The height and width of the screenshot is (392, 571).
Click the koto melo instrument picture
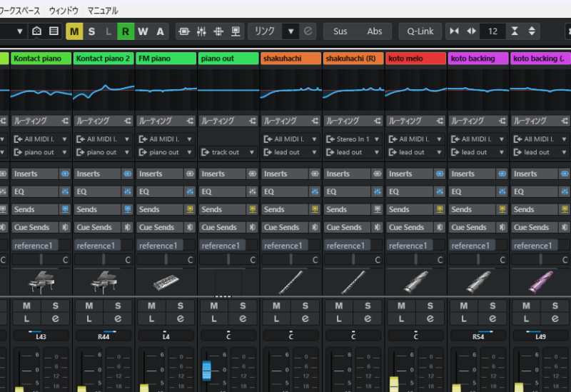click(415, 282)
